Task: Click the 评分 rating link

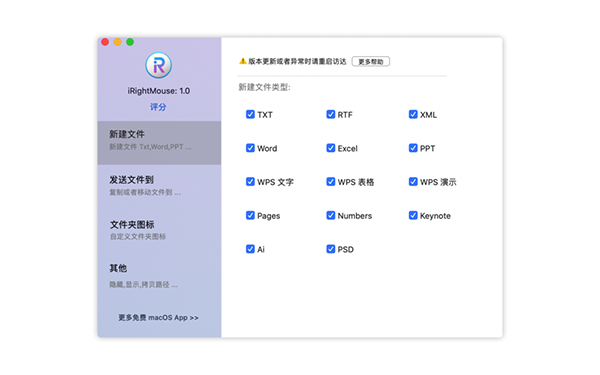Action: tap(158, 107)
